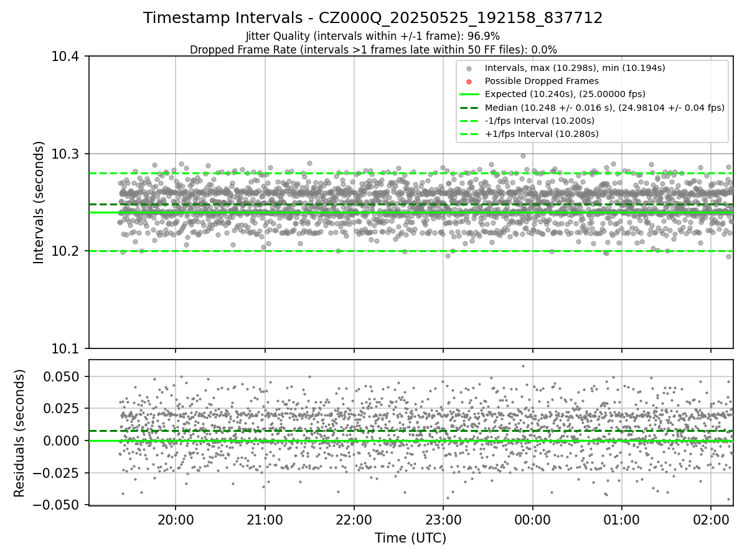
Task: Click the 22:00 time tick label
Action: [354, 519]
